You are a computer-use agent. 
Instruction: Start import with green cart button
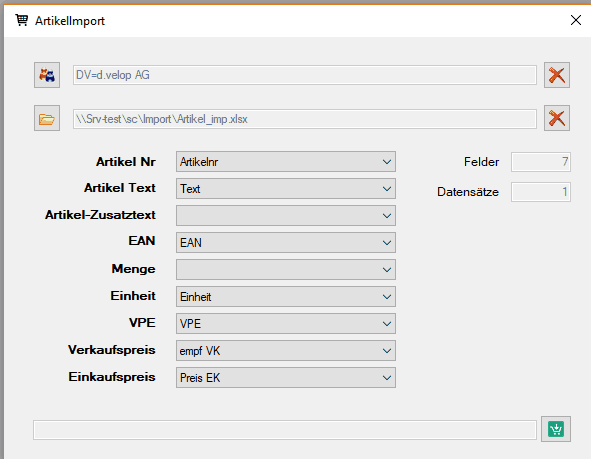(556, 429)
